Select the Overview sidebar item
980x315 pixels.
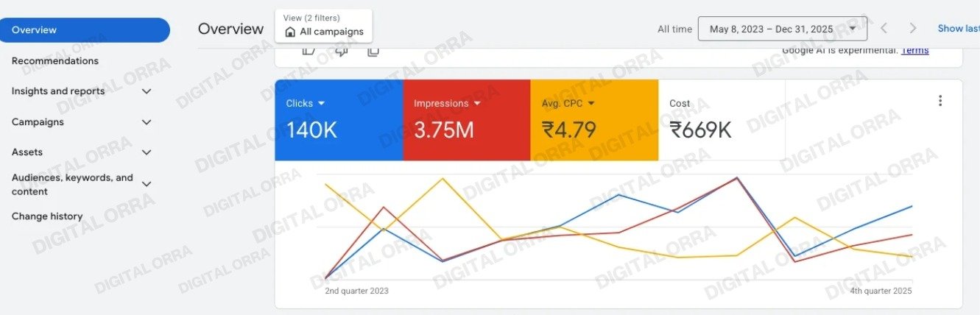pyautogui.click(x=85, y=30)
